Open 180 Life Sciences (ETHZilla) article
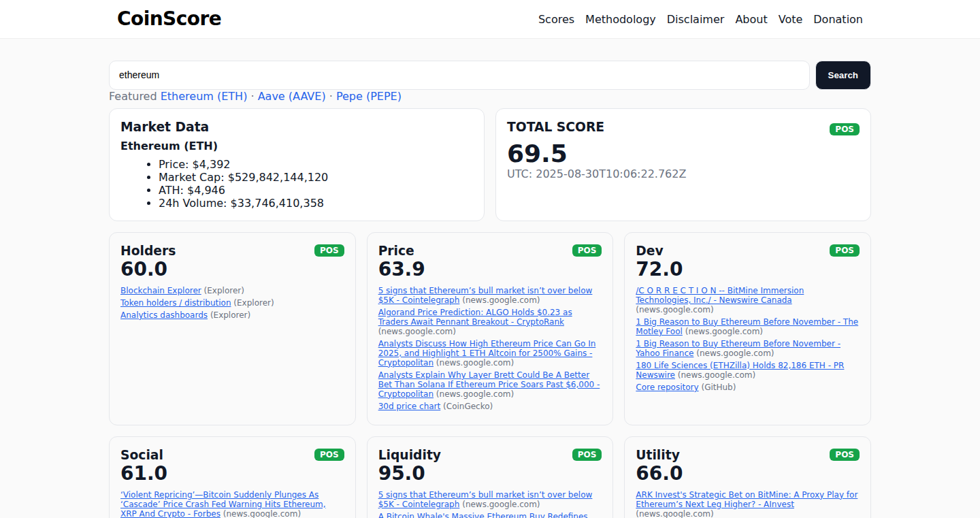The image size is (980, 518). [x=740, y=370]
